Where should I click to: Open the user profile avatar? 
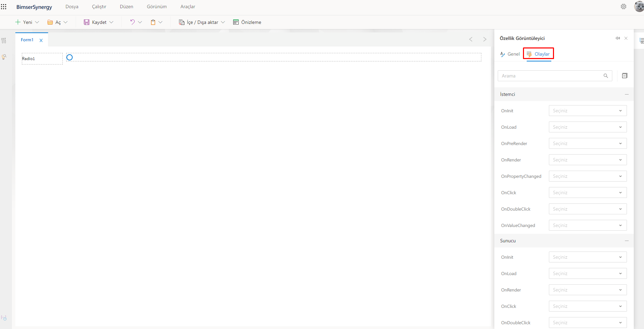coord(639,6)
